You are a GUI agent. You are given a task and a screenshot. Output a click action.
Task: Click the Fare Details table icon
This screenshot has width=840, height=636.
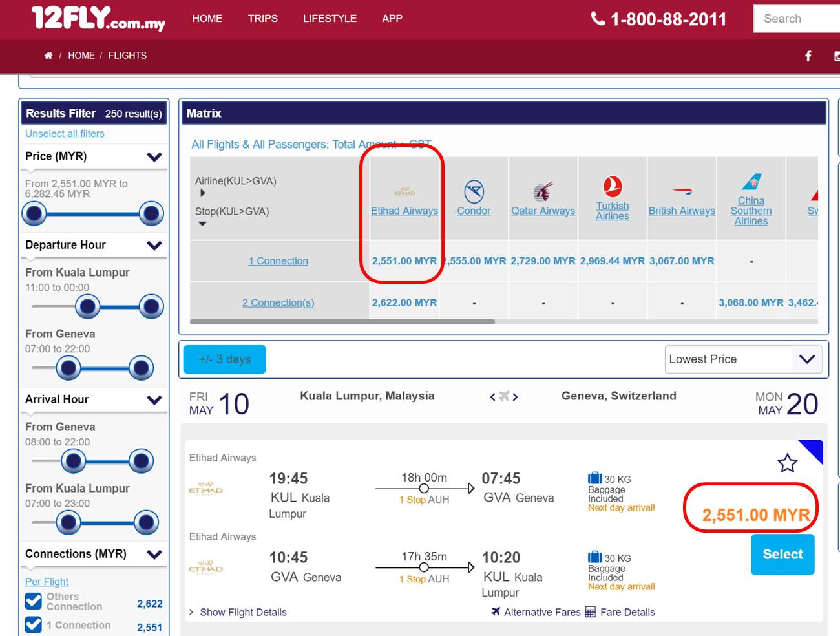click(x=591, y=612)
